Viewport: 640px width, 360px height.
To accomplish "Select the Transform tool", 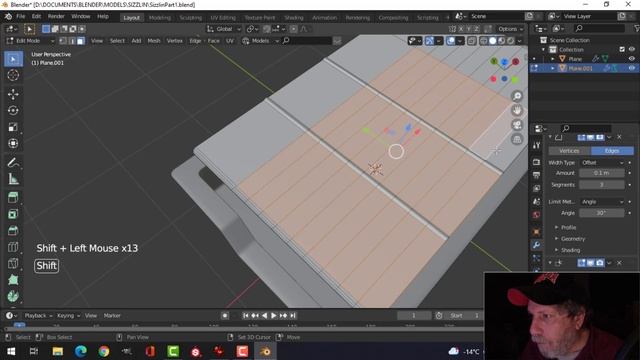I will coord(13,143).
